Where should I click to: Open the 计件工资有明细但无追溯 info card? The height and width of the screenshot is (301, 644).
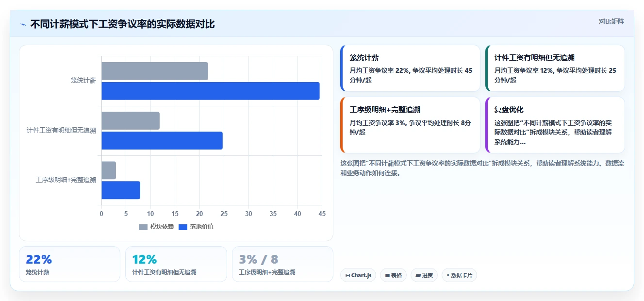pos(555,68)
